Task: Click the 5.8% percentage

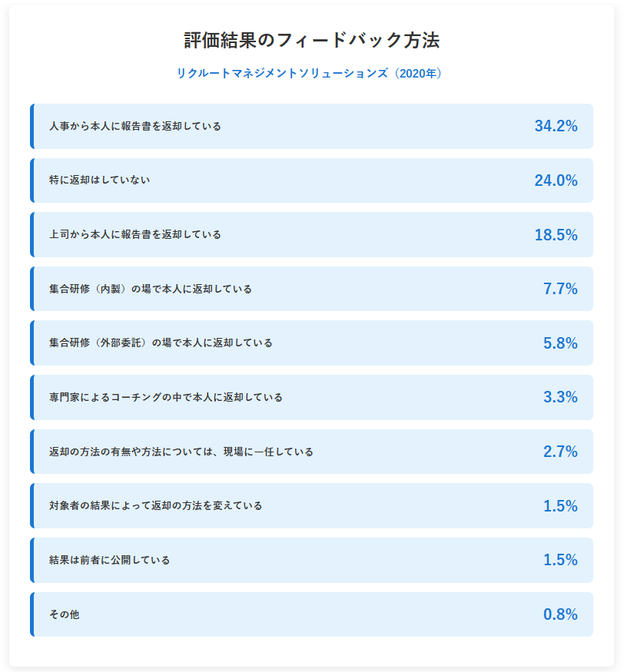Action: [560, 343]
